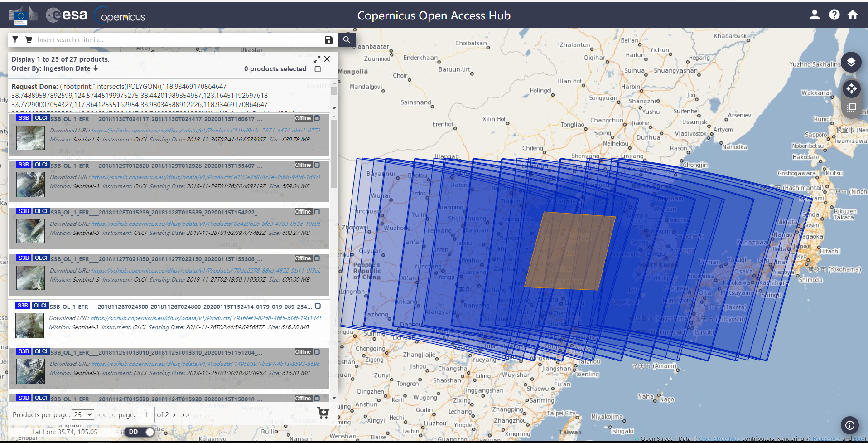Click the European Commission flag logo
This screenshot has height=443, width=868.
click(23, 16)
